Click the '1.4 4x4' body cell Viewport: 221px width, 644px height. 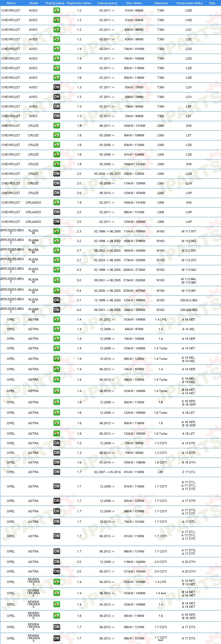pos(161,593)
